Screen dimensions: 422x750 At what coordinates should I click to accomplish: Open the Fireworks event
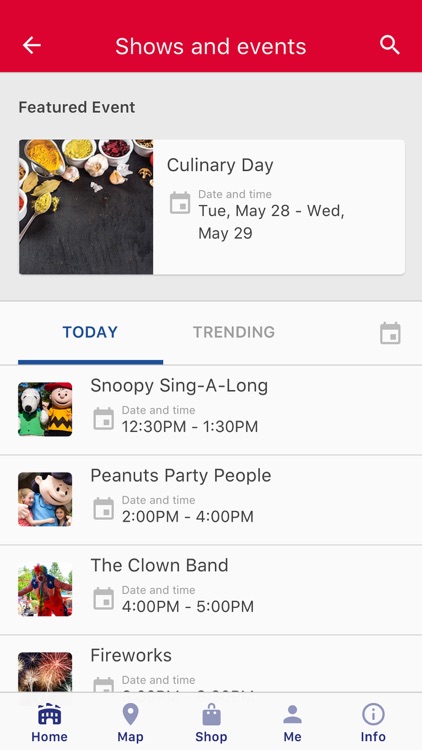pyautogui.click(x=211, y=664)
